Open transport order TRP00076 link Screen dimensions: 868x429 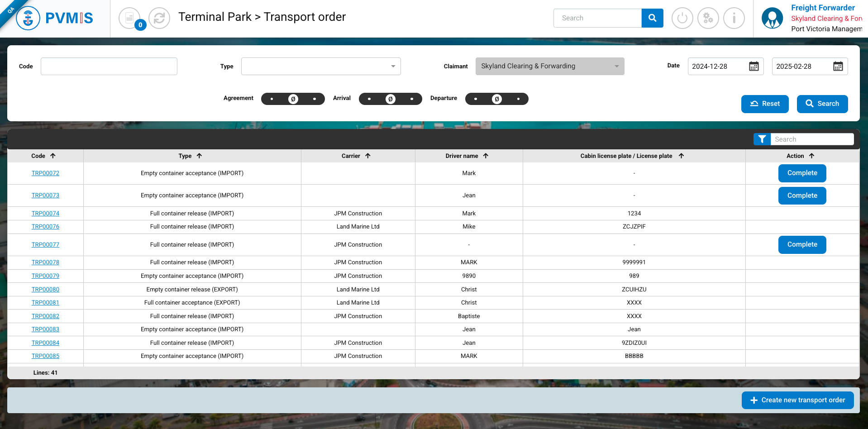pyautogui.click(x=45, y=227)
